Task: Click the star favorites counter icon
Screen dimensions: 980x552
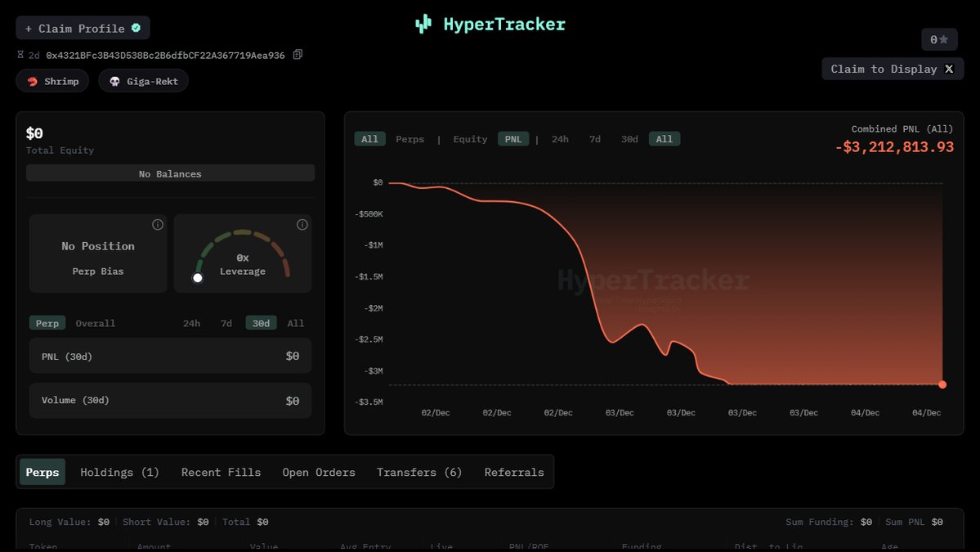Action: point(939,39)
